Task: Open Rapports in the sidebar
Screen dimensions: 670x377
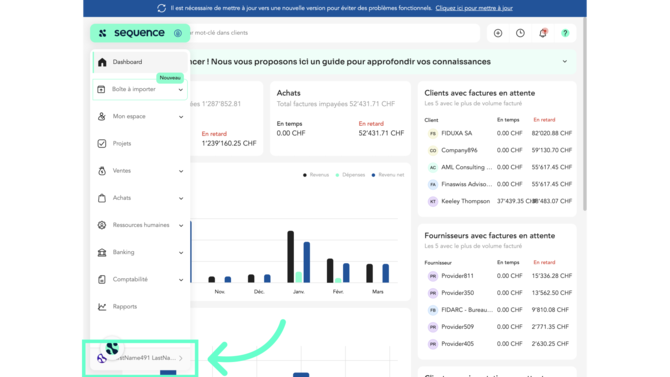Action: click(140, 306)
